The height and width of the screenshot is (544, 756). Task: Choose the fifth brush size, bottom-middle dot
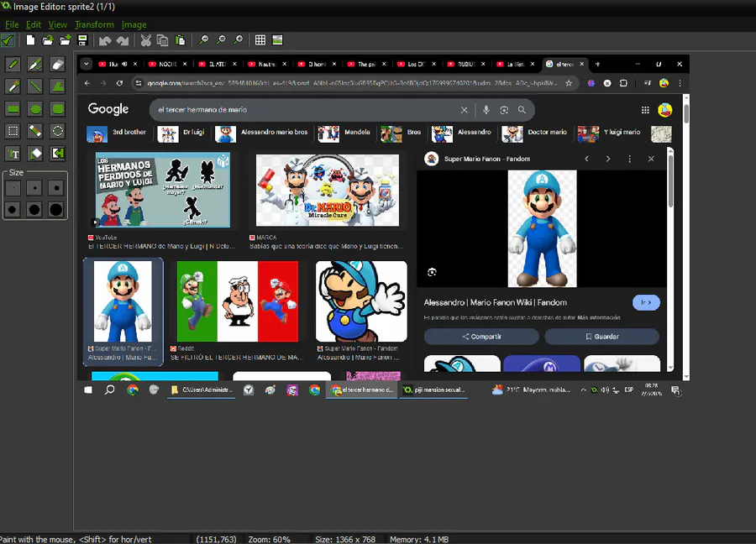coord(34,210)
